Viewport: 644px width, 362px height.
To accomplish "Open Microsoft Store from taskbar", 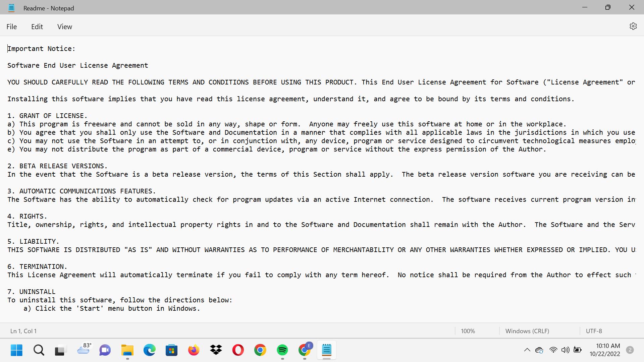I will (x=171, y=350).
